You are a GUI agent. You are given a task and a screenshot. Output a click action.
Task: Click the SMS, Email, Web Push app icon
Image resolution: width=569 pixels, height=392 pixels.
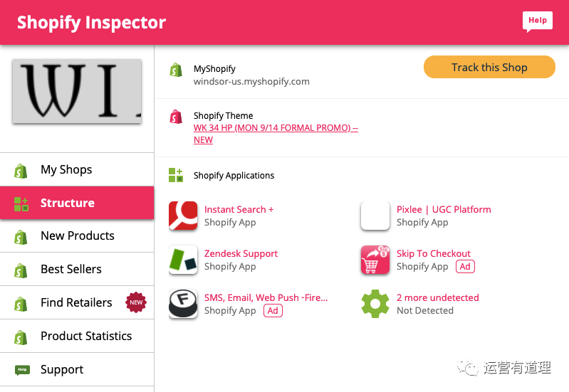183,304
